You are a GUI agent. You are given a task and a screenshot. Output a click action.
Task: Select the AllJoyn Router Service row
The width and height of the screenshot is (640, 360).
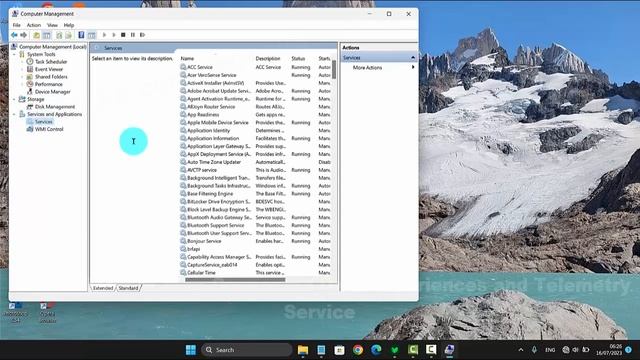pyautogui.click(x=255, y=107)
